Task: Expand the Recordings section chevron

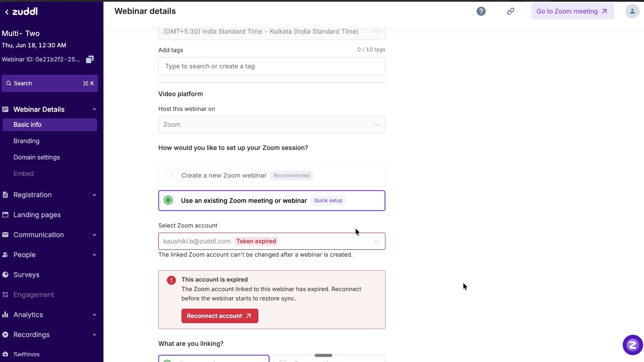Action: [x=94, y=335]
